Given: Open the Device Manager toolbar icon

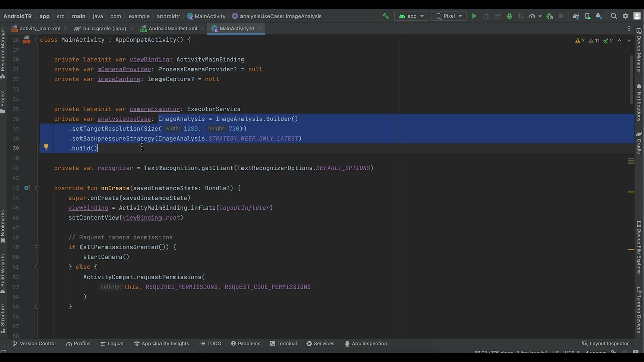Looking at the screenshot, I should [x=588, y=16].
